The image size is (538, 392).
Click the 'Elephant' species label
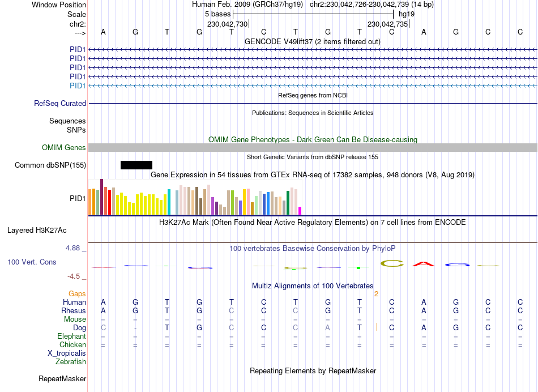click(72, 336)
